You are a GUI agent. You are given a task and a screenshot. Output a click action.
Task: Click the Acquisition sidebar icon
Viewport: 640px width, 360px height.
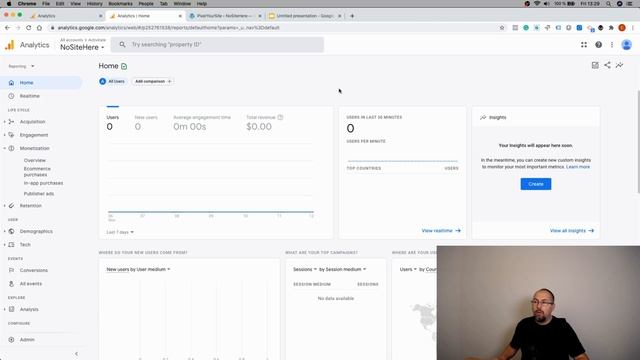tap(11, 122)
